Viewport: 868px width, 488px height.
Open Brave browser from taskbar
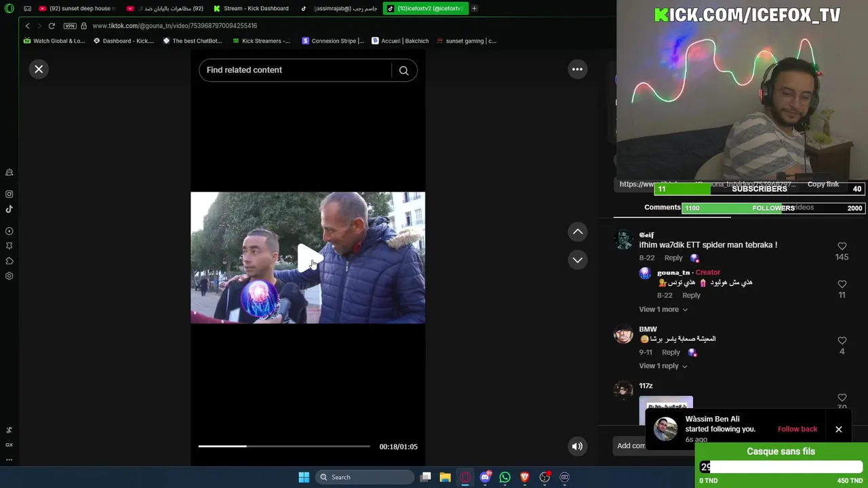pyautogui.click(x=524, y=477)
